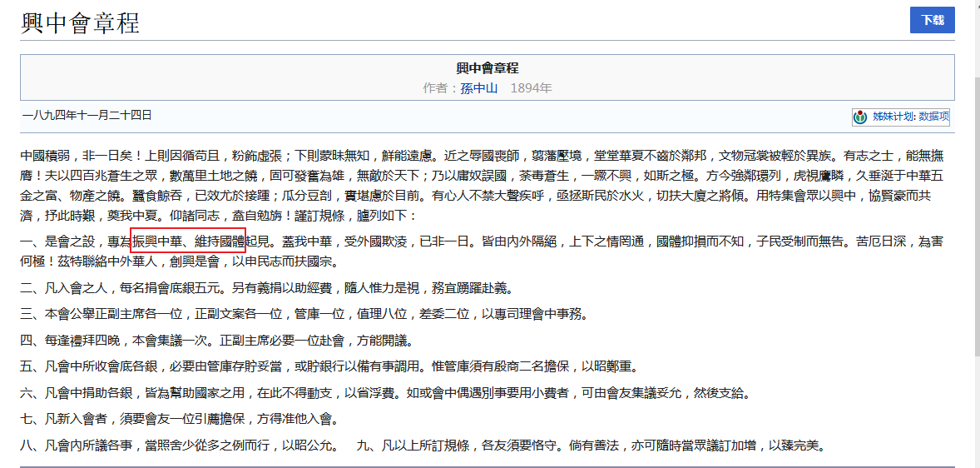Click the year 1894年 beside the author
Viewport: 980px width, 468px height.
pyautogui.click(x=531, y=87)
